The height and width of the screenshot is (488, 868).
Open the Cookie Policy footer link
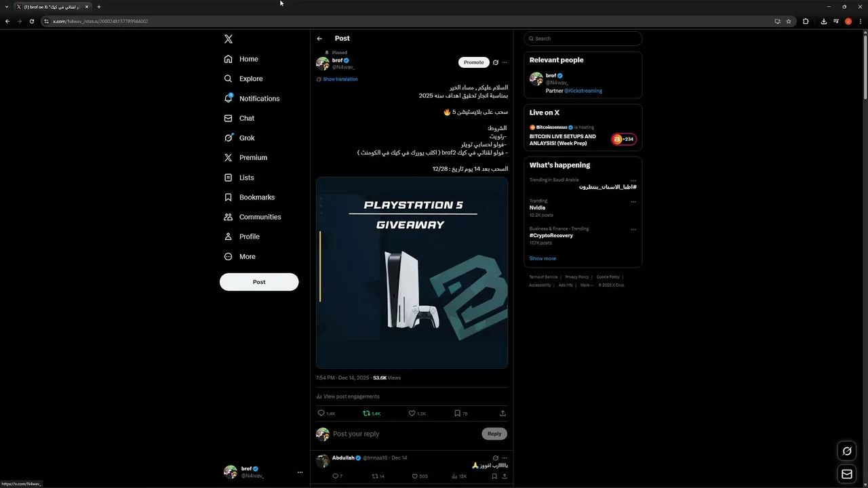(608, 277)
